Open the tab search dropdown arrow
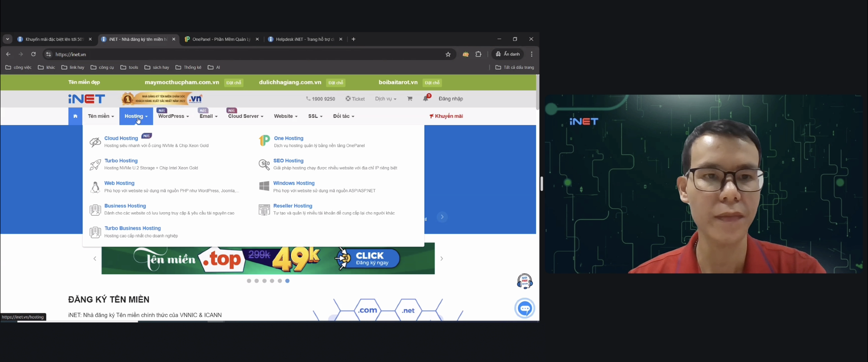 pos(8,39)
